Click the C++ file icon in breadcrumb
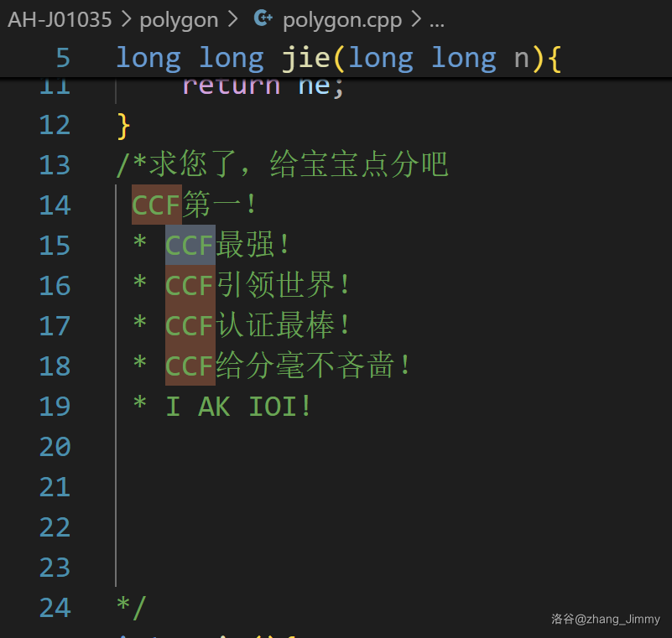Viewport: 672px width, 638px height. (x=263, y=18)
